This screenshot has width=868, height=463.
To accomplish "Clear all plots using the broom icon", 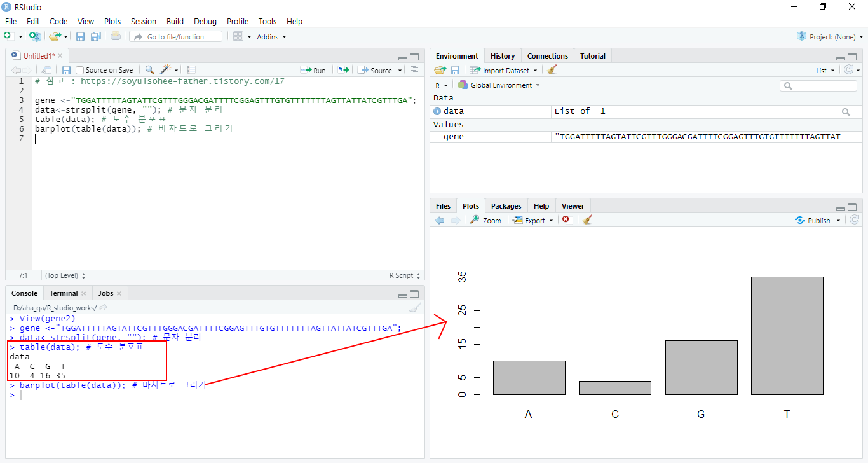I will click(588, 220).
